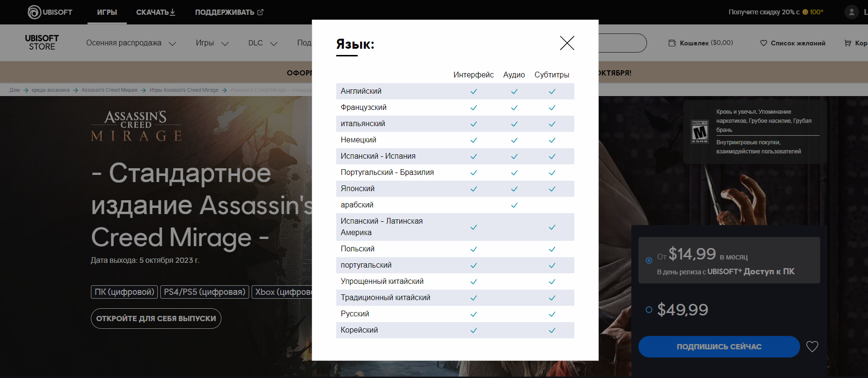Click Assassin's Creed Мираж breadcrumb
The width and height of the screenshot is (868, 378).
[110, 90]
